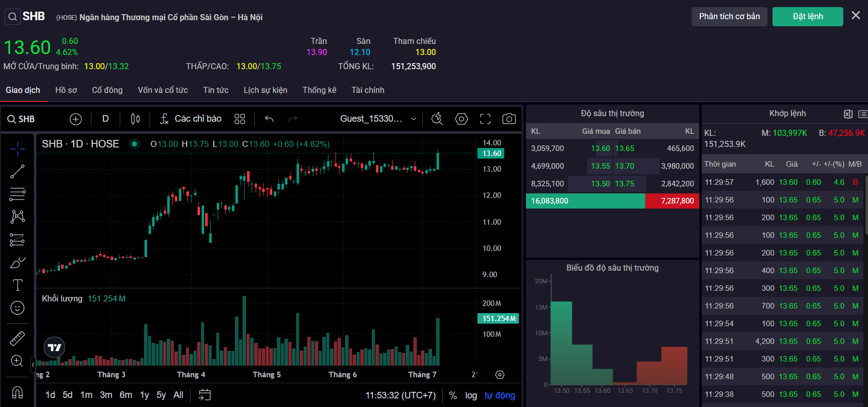This screenshot has width=868, height=407.
Task: Set chart range to 1d
Action: point(51,395)
